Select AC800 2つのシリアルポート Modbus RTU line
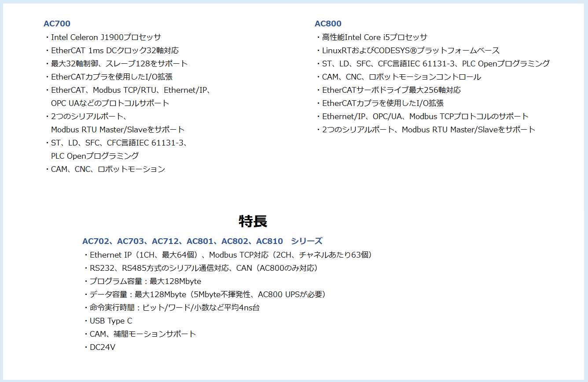This screenshot has height=382, width=588. [426, 130]
